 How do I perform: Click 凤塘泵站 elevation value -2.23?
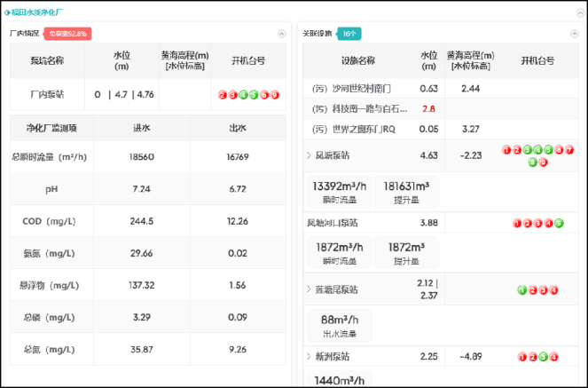(x=471, y=155)
